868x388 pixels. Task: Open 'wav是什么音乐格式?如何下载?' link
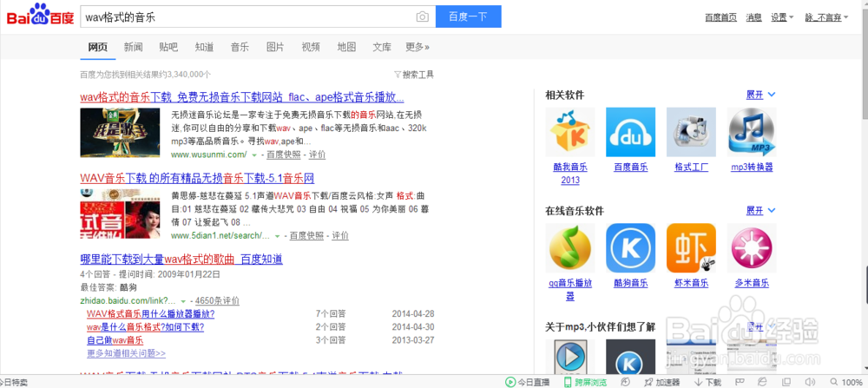click(x=146, y=327)
